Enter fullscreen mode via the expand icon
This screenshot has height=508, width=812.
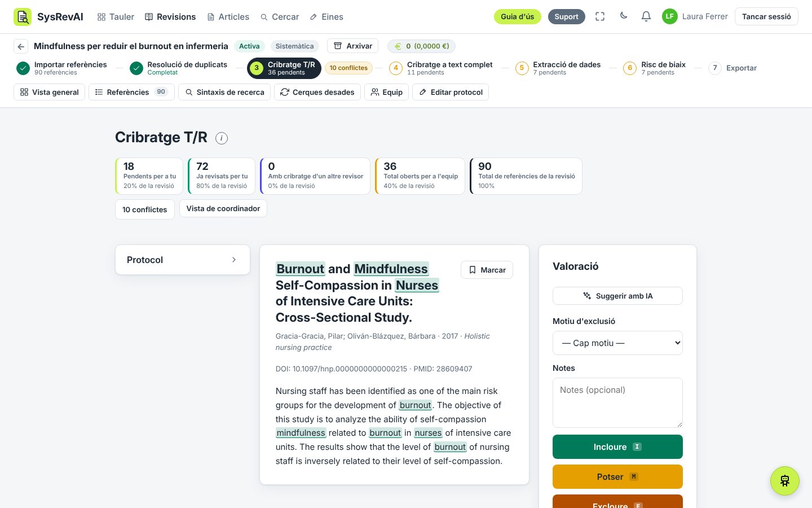[600, 17]
